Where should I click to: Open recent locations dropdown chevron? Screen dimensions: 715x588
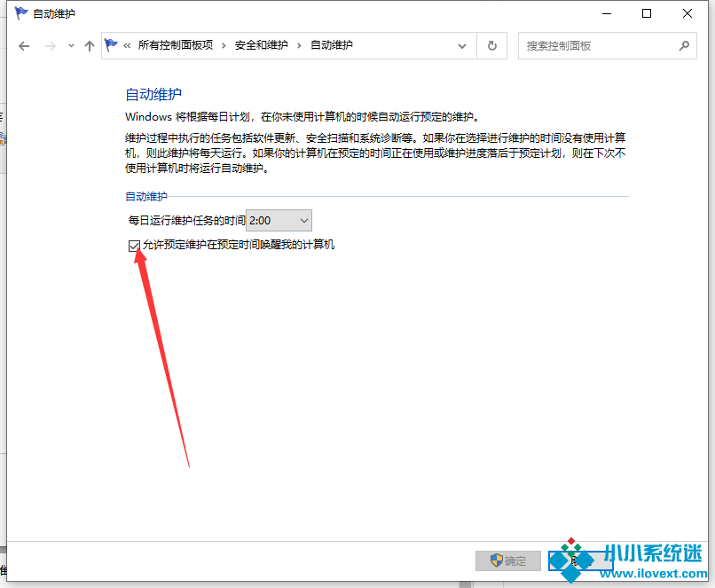71,45
